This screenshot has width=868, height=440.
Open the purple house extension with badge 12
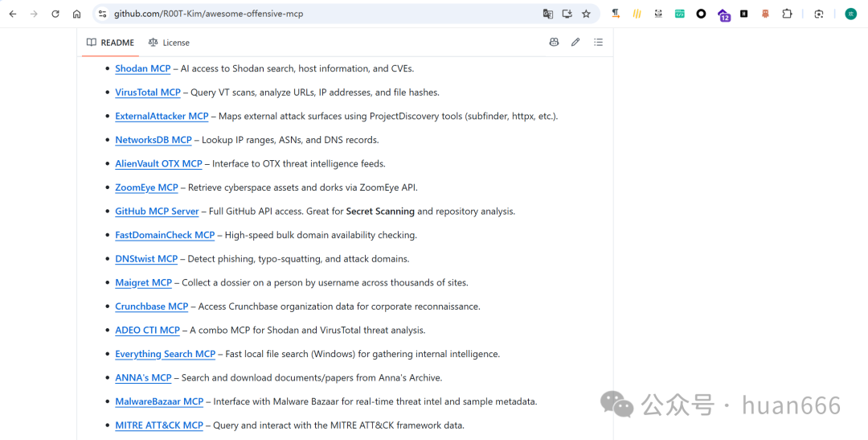coord(723,15)
